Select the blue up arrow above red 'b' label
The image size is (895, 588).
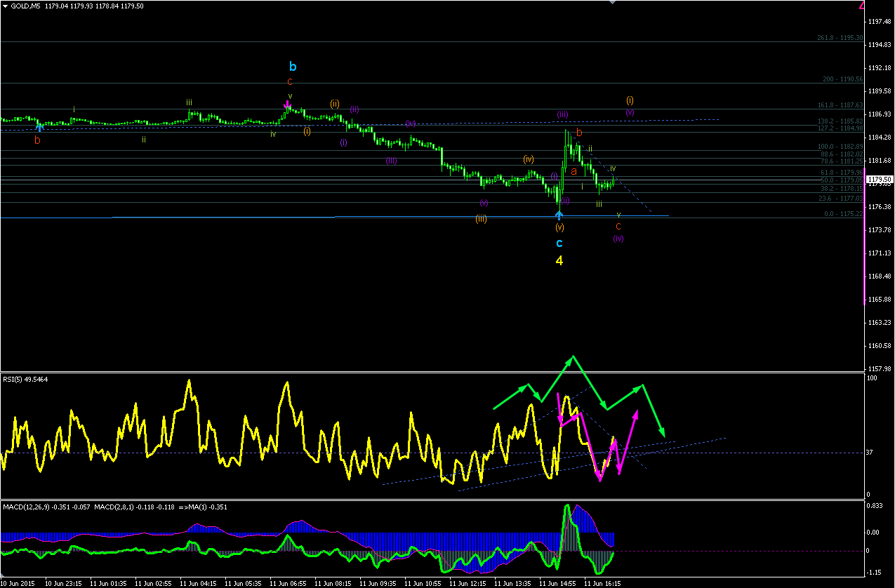[x=40, y=127]
